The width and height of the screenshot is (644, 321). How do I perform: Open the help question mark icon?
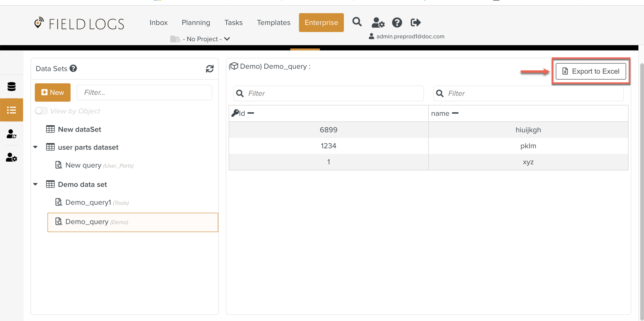click(397, 23)
